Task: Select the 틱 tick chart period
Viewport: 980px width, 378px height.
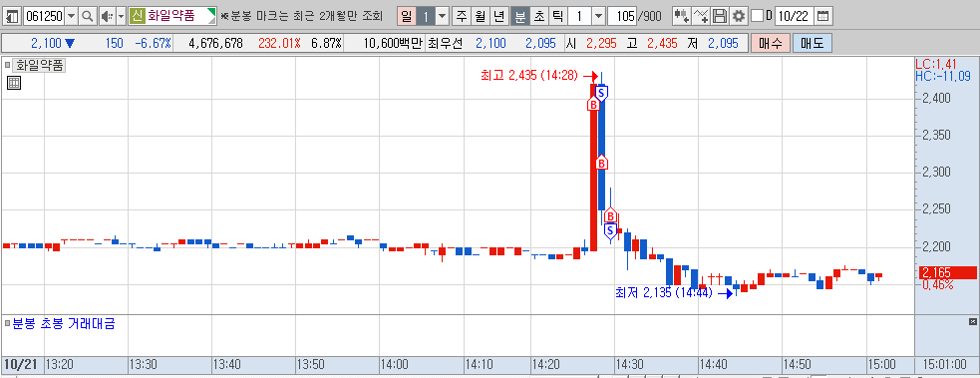Action: 557,16
